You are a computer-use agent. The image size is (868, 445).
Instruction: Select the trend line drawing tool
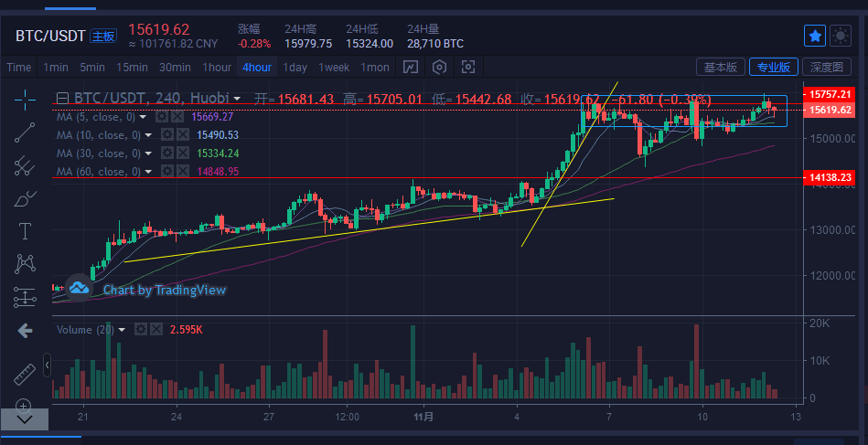(25, 132)
